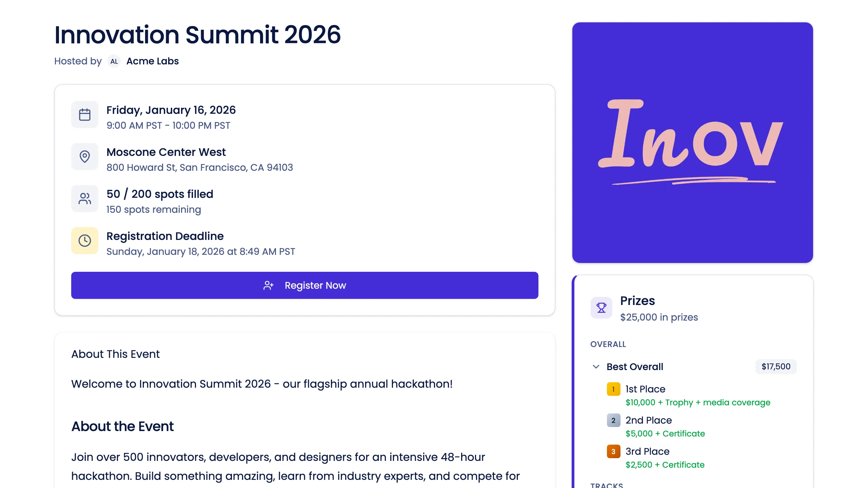Image resolution: width=868 pixels, height=488 pixels.
Task: Click the location pin icon for Moscone Center
Action: pyautogui.click(x=84, y=156)
